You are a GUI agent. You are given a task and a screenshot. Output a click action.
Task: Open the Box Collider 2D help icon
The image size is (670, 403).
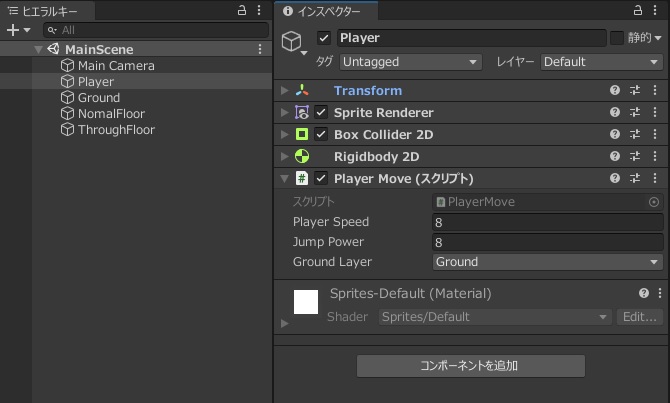(614, 134)
